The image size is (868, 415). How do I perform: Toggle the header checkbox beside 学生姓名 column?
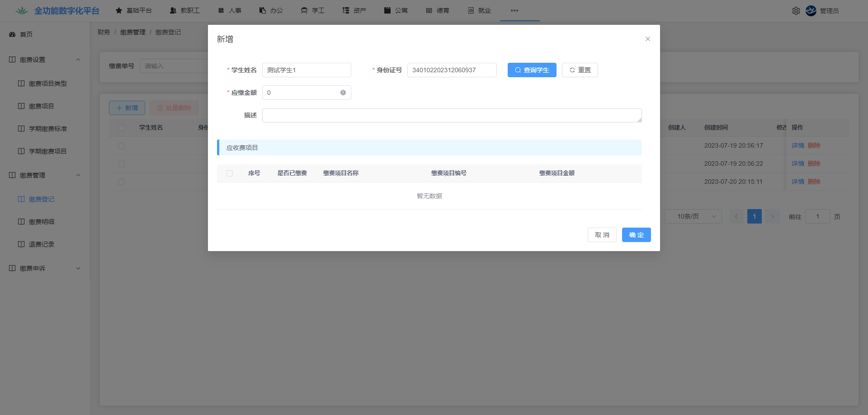pyautogui.click(x=122, y=128)
